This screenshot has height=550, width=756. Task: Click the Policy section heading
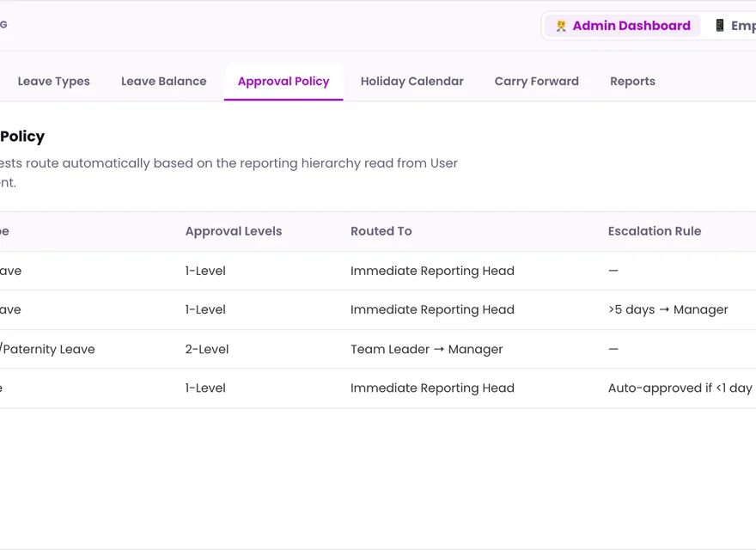[x=22, y=137]
